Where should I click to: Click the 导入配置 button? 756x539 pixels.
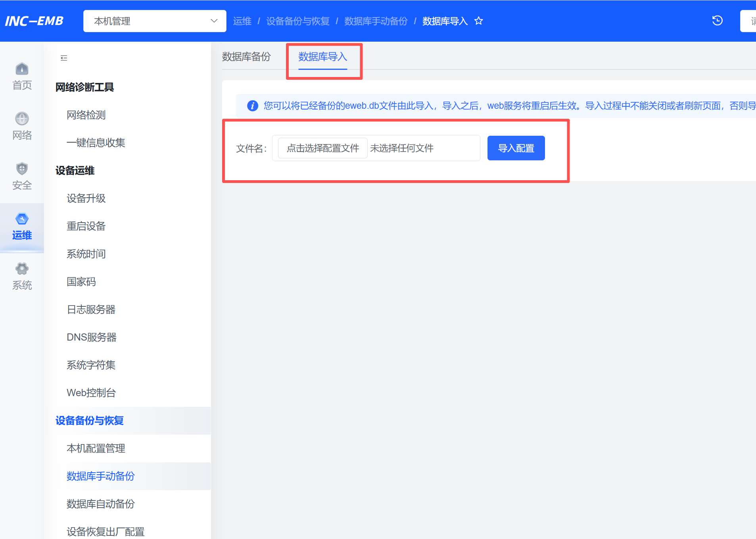tap(516, 148)
